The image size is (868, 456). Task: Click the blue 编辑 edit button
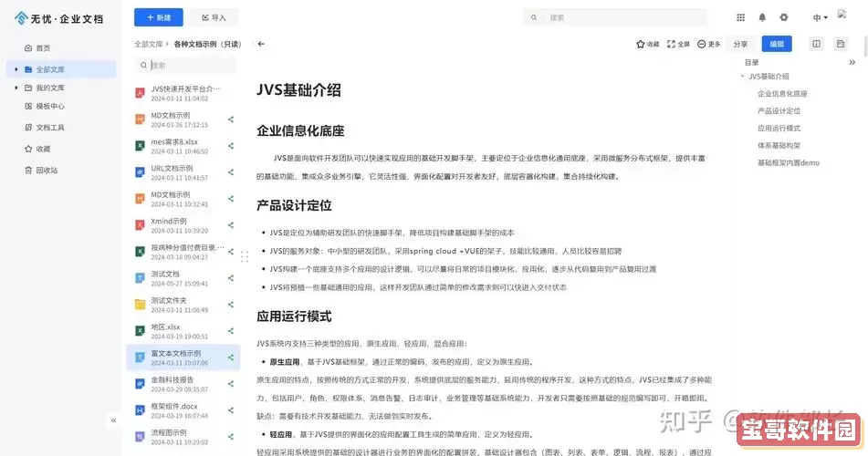[777, 44]
